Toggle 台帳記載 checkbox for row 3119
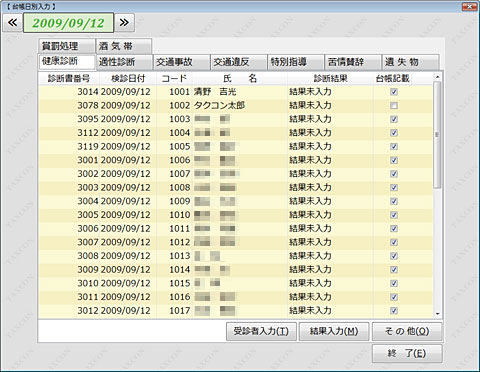The height and width of the screenshot is (372, 480). [x=394, y=146]
